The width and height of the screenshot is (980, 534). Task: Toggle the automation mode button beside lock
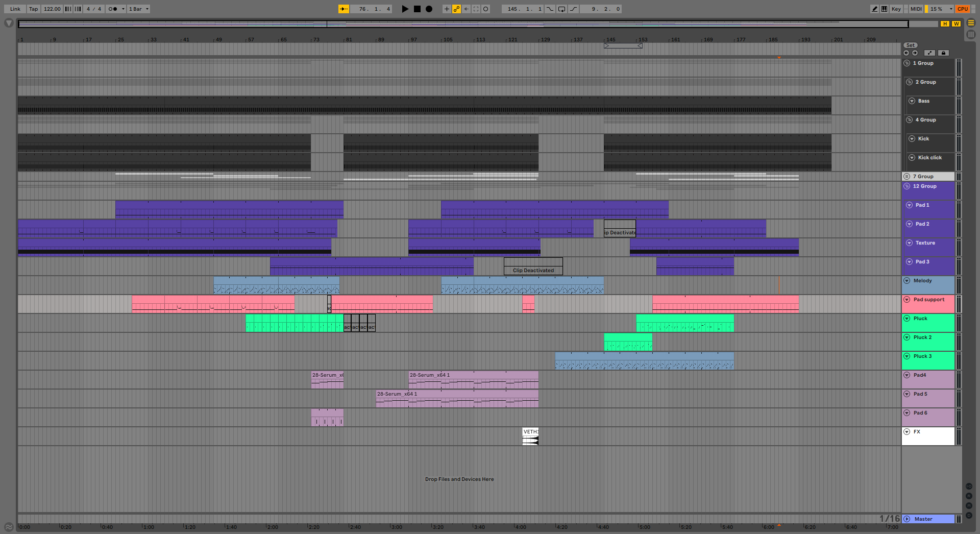pos(930,53)
